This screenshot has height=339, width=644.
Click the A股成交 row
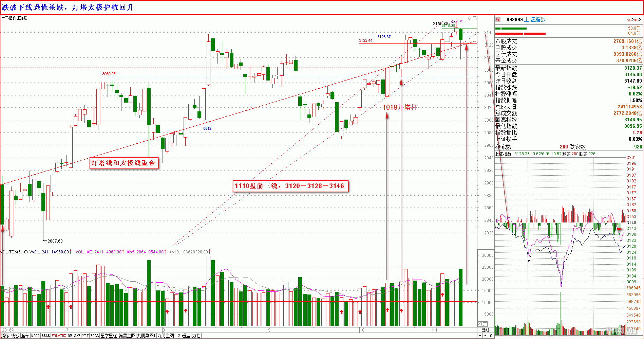point(569,41)
